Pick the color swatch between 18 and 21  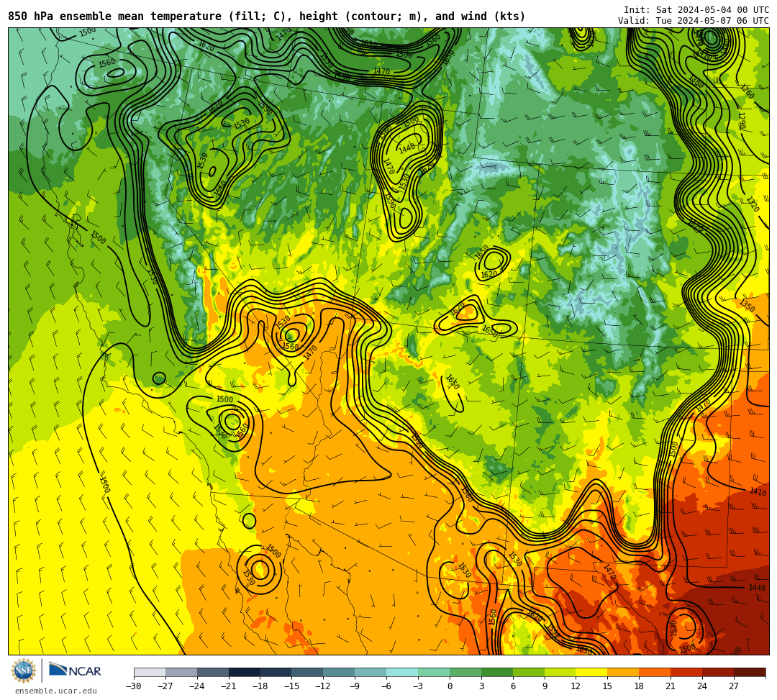[655, 672]
